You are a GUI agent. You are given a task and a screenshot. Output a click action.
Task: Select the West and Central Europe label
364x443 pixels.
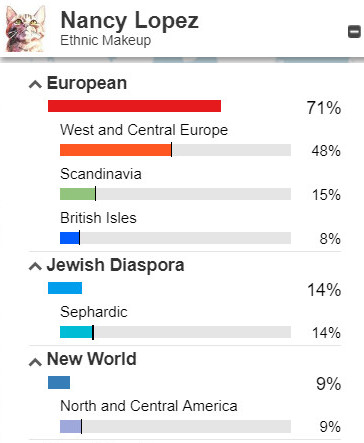click(x=144, y=130)
